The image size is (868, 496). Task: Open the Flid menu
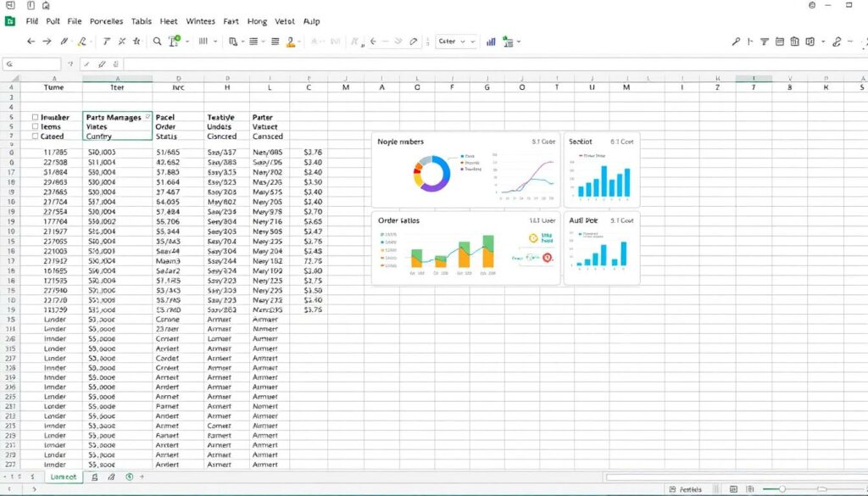32,21
